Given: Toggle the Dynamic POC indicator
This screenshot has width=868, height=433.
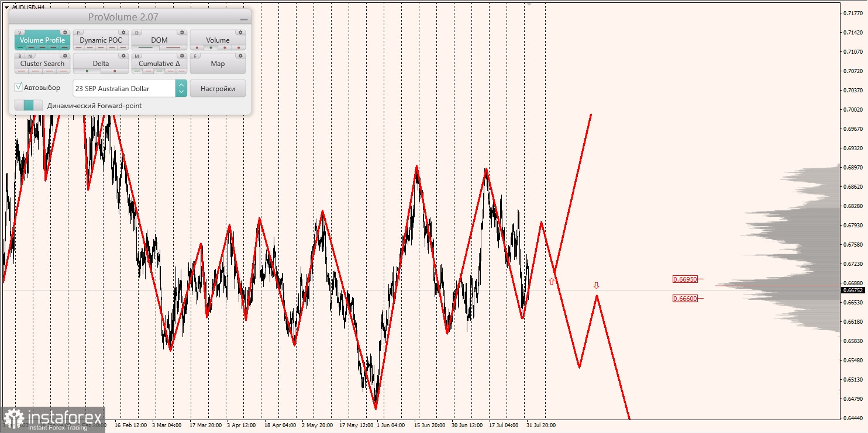Looking at the screenshot, I should point(101,40).
